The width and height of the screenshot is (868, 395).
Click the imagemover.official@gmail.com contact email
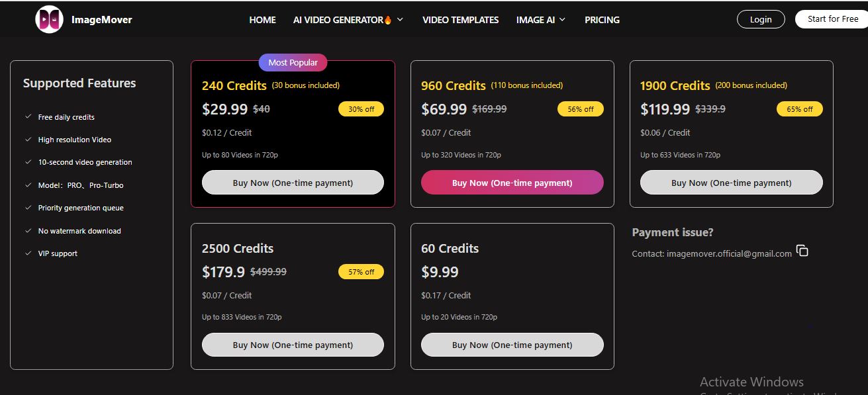coord(729,253)
